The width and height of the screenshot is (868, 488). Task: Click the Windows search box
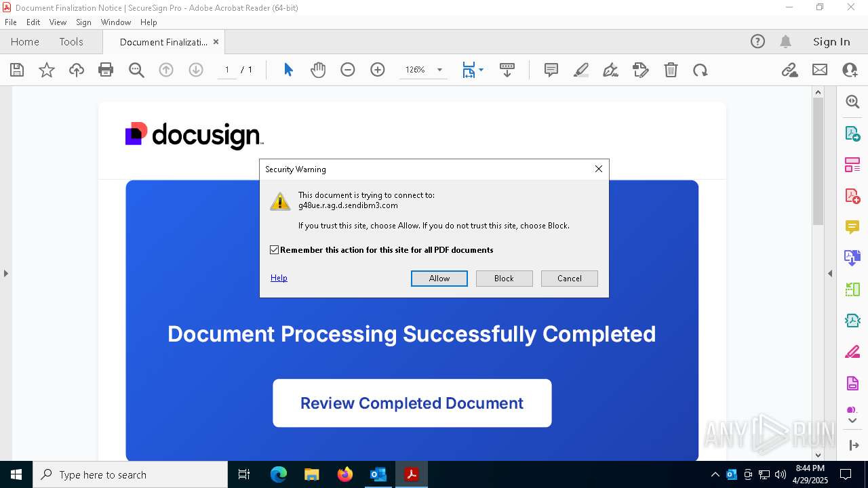pyautogui.click(x=130, y=474)
